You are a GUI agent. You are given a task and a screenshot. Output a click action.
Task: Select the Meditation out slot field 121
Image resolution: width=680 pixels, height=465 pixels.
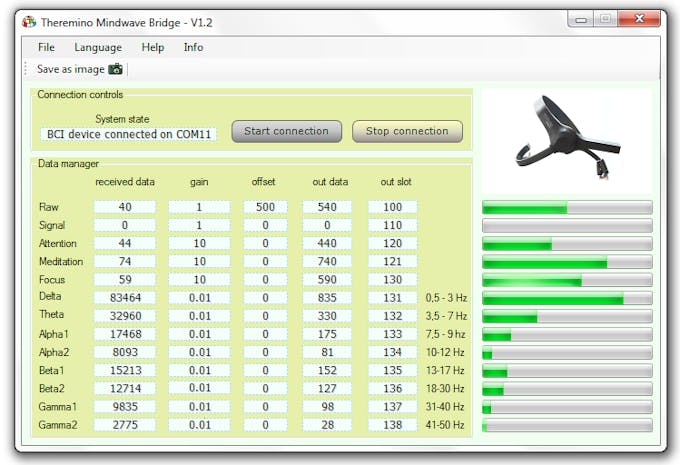(392, 262)
